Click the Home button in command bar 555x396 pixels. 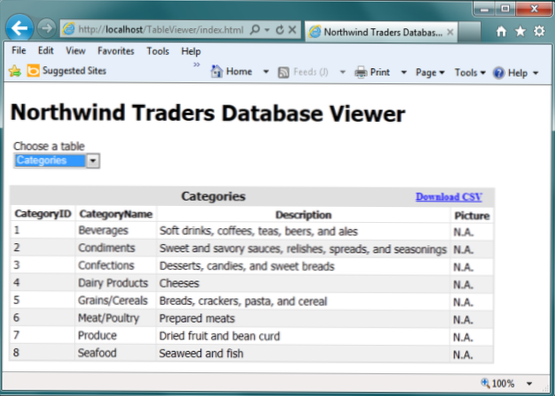(x=231, y=72)
